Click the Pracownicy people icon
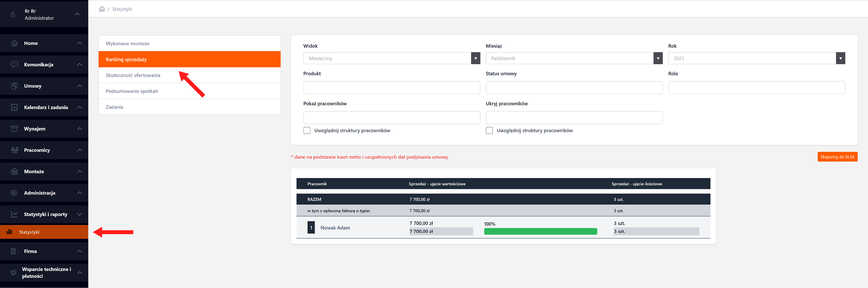Screen dimensions: 868x288 coord(14,150)
